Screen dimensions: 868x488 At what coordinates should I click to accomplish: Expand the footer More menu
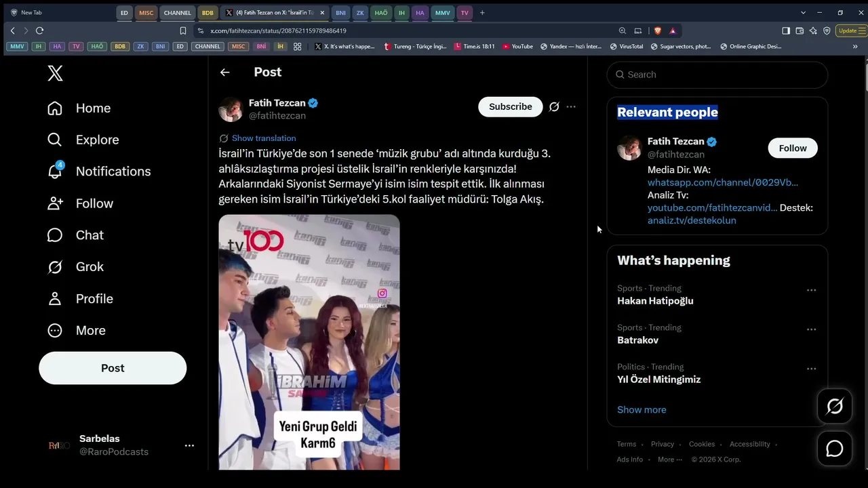click(670, 460)
